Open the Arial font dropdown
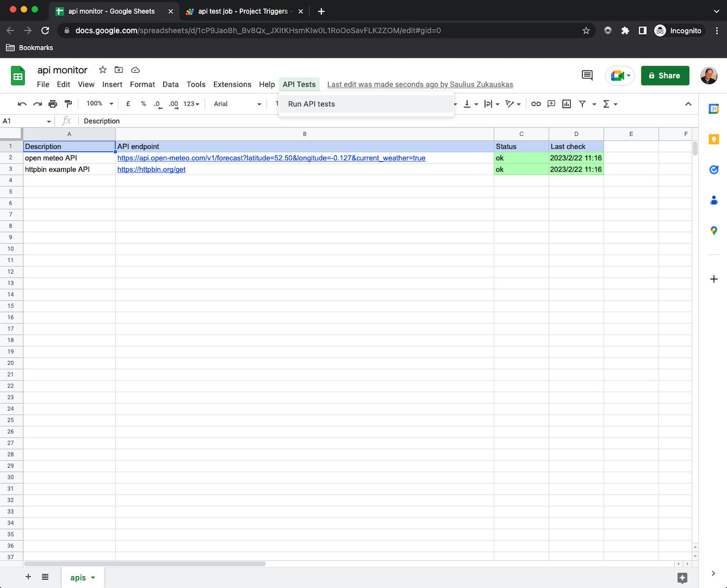727x588 pixels. 237,104
